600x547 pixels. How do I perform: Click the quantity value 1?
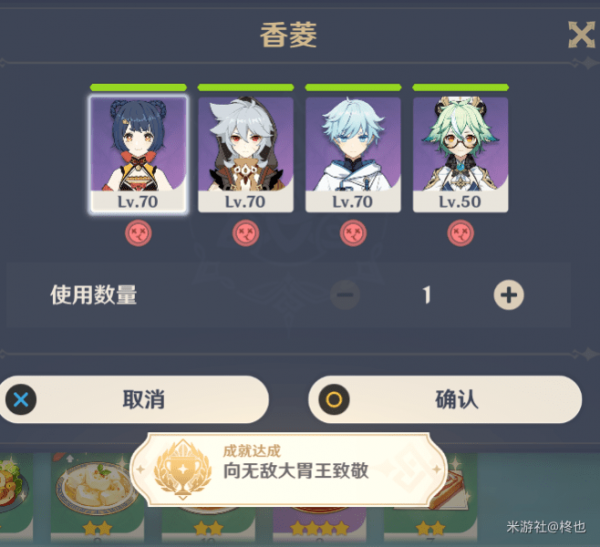[427, 295]
